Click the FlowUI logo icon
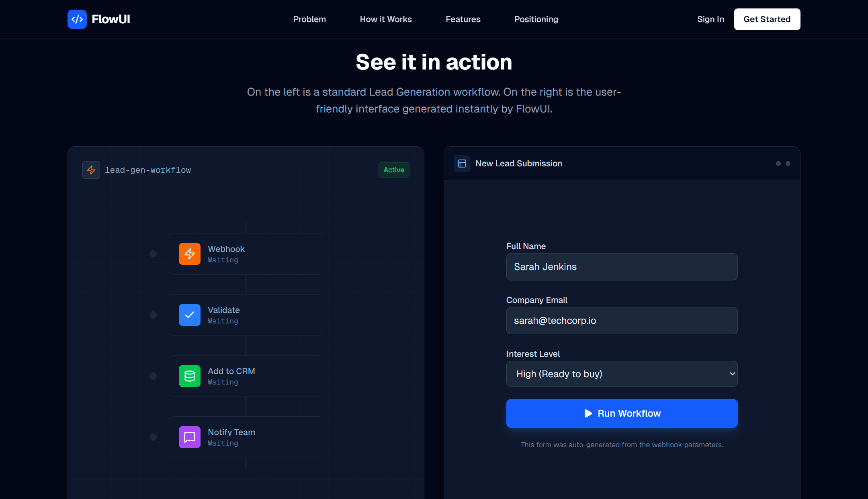868x499 pixels. click(78, 19)
